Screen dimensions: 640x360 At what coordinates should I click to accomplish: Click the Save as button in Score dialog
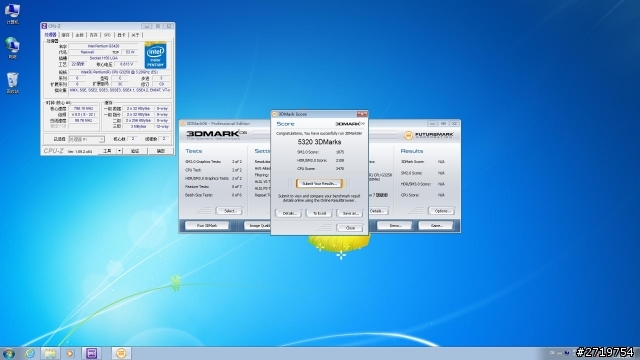point(350,213)
